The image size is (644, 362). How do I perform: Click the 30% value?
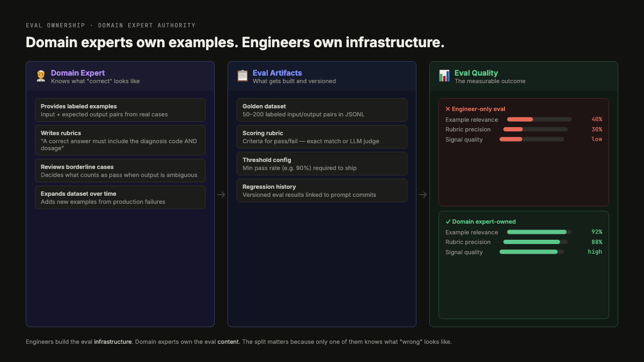click(x=597, y=129)
